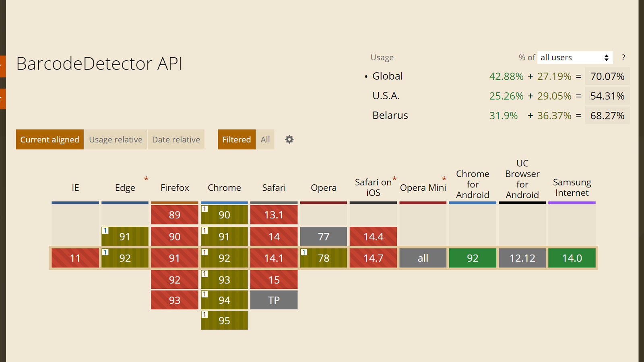Click the Global usage row label
Viewport: 644px width, 362px height.
[x=387, y=76]
